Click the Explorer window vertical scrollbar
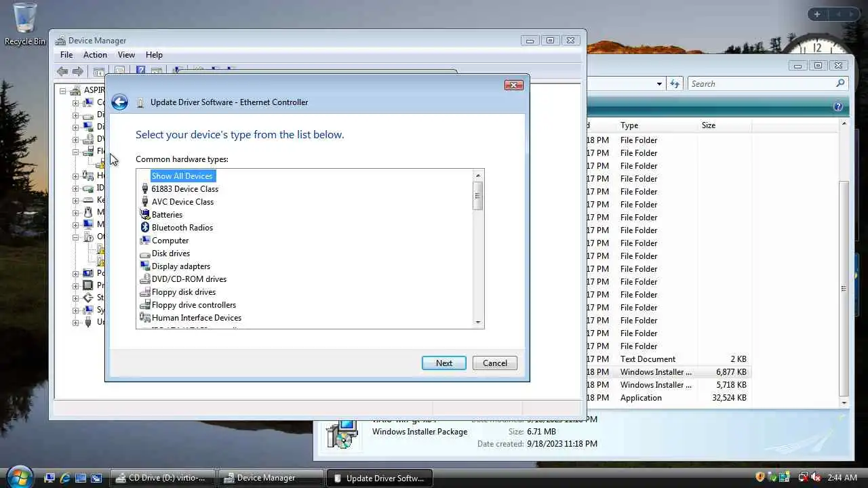This screenshot has width=868, height=488. pos(844,288)
